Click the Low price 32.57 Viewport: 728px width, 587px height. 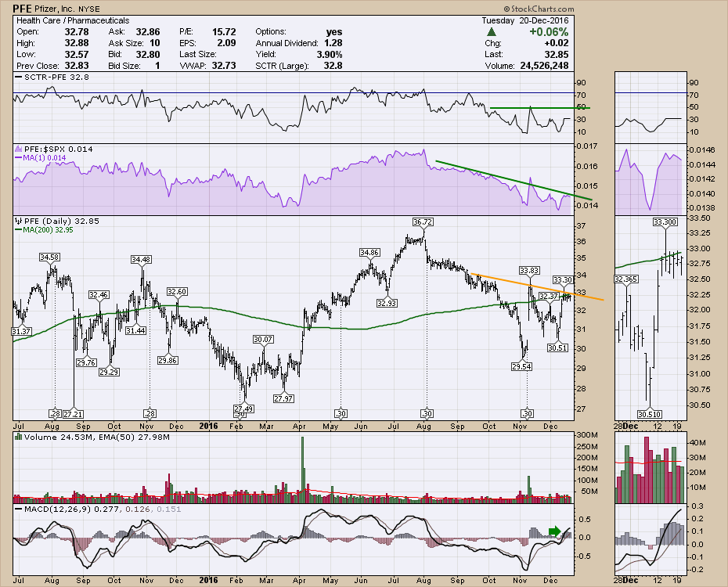(x=77, y=54)
